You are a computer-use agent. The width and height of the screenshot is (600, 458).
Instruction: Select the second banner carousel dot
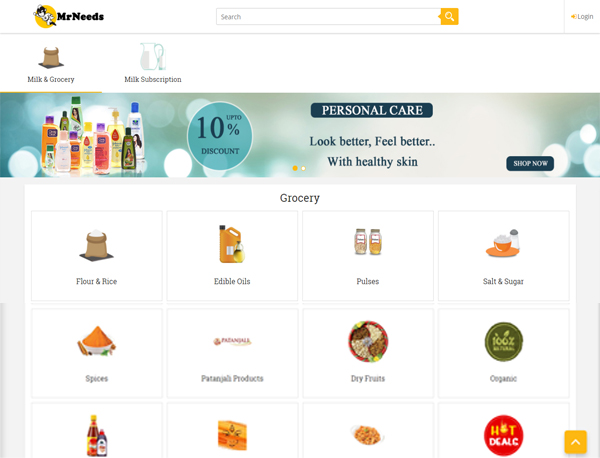[303, 168]
